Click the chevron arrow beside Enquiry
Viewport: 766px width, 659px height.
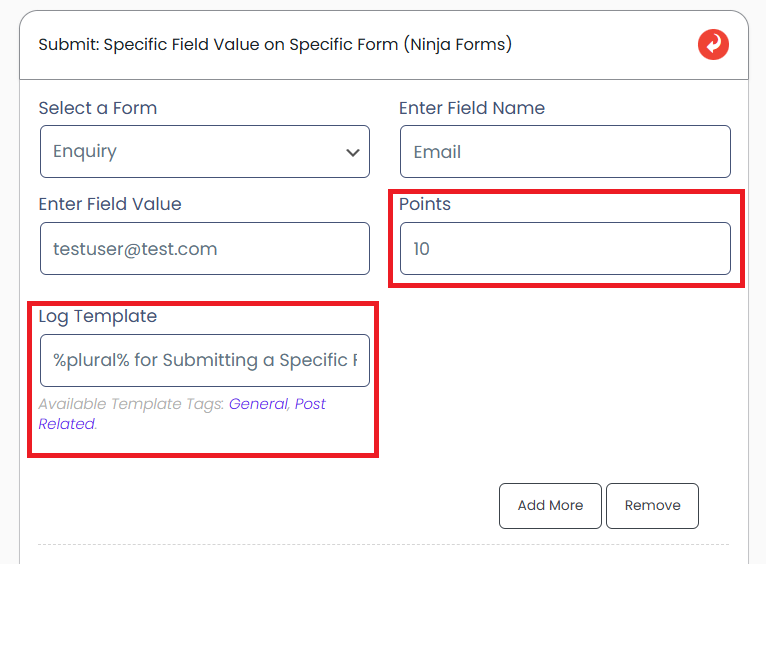[x=352, y=153]
